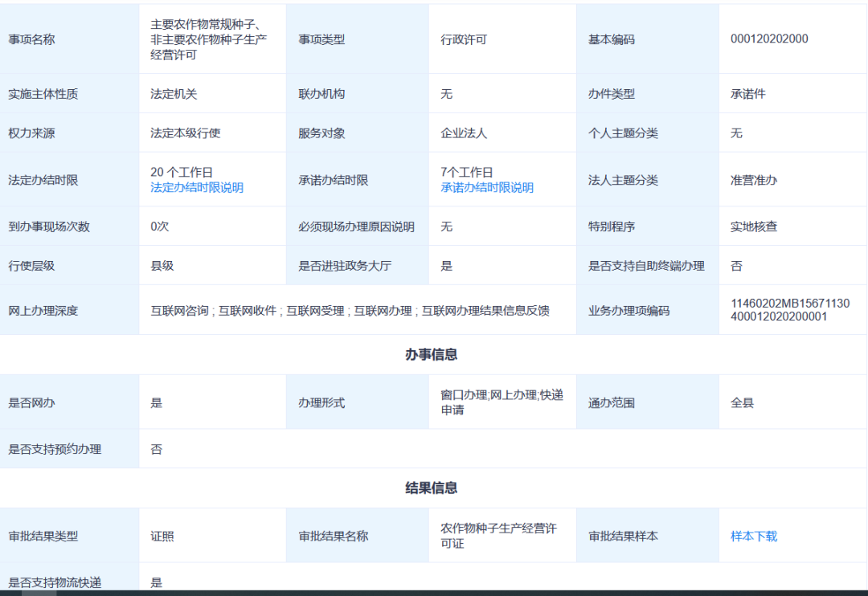Screen dimensions: 868x596
Task: Click the 事项类型 label
Action: [x=321, y=39]
